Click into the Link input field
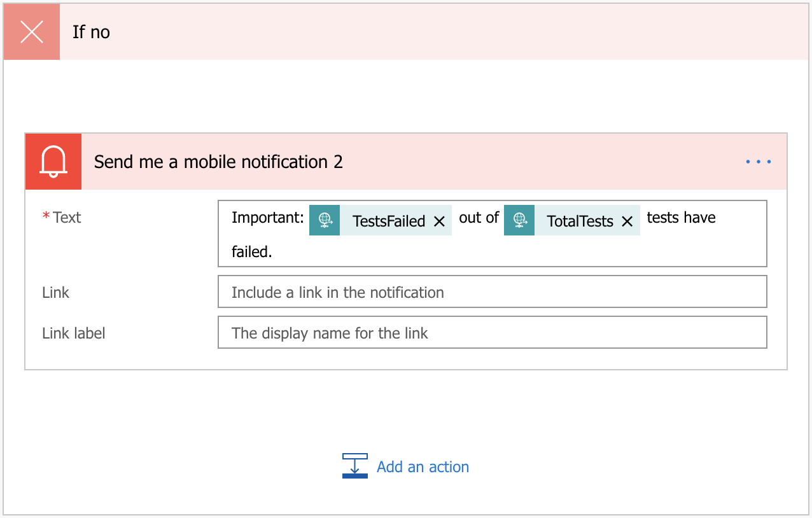Screen dimensions: 812x518 pos(492,292)
